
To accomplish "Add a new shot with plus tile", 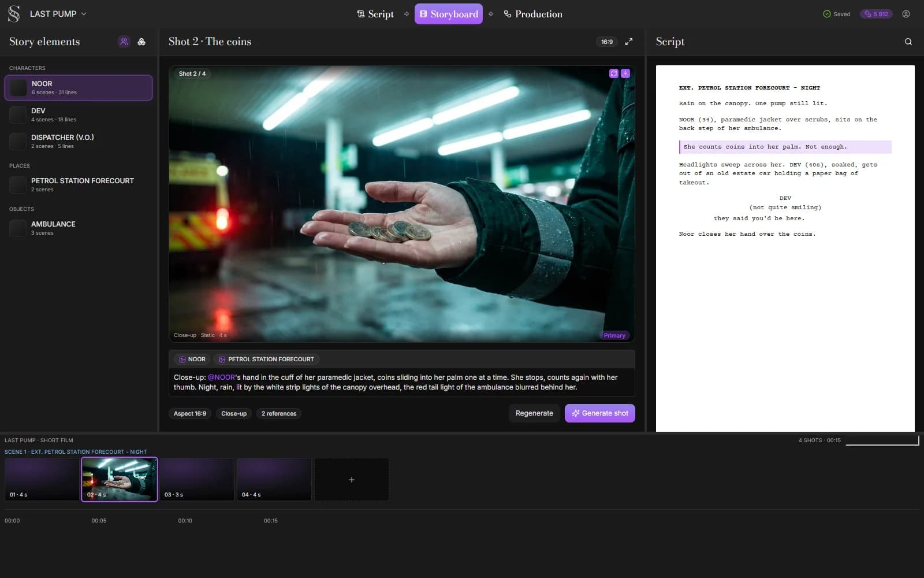I will coord(352,479).
